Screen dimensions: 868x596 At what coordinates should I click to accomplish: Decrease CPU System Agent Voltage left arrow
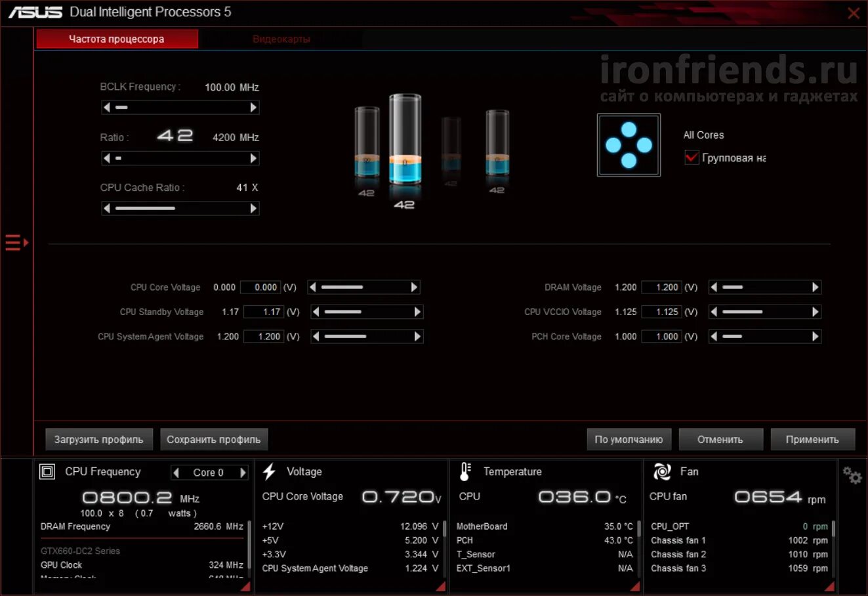click(316, 336)
